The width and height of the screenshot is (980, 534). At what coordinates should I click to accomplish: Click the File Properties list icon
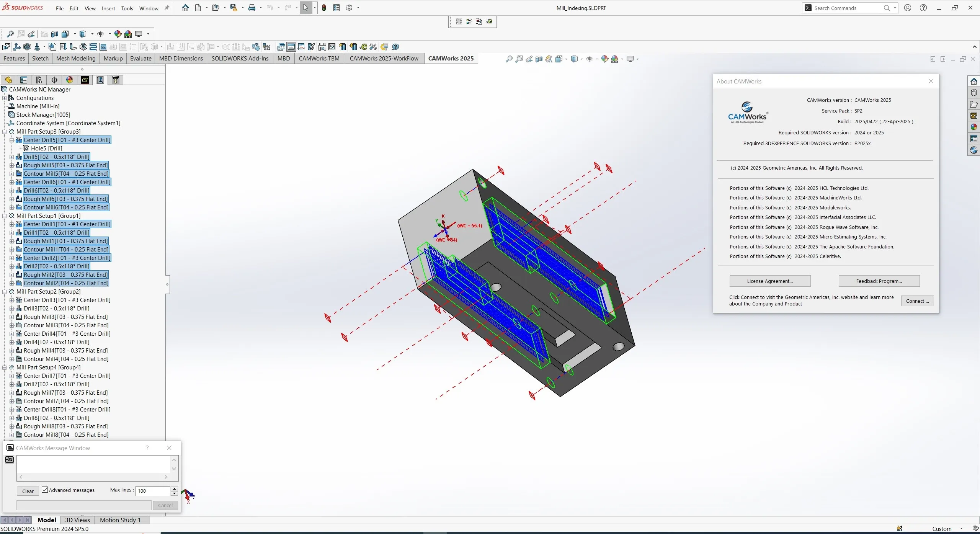click(x=336, y=8)
